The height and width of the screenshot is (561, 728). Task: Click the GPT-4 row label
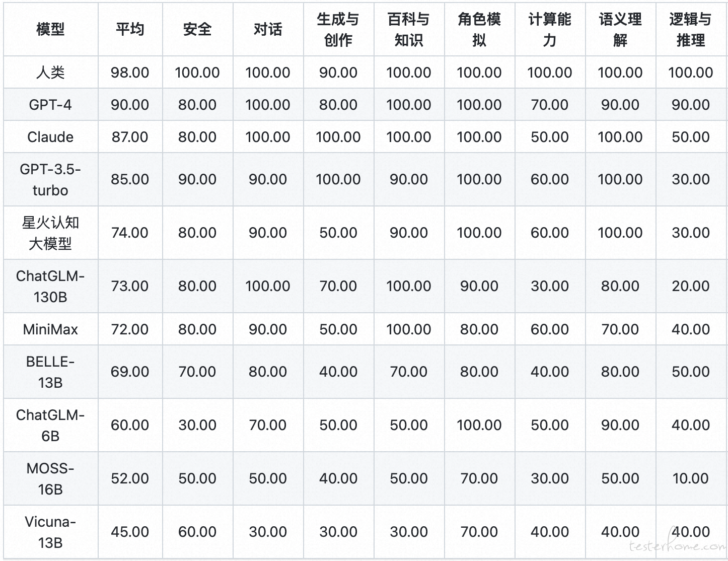[50, 105]
